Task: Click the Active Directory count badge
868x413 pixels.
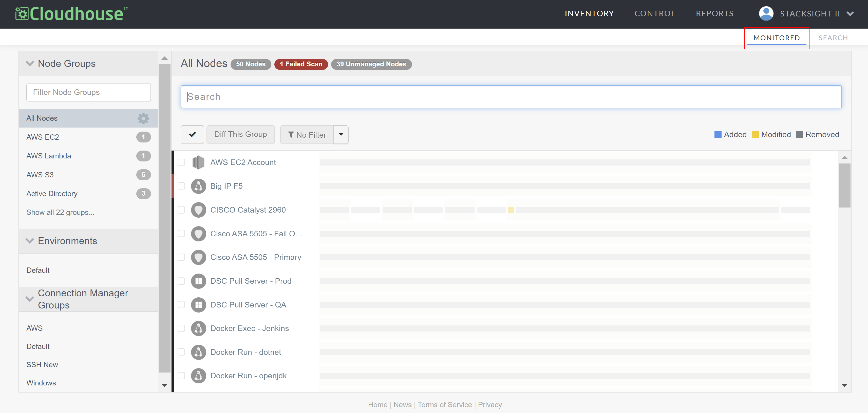Action: tap(143, 194)
